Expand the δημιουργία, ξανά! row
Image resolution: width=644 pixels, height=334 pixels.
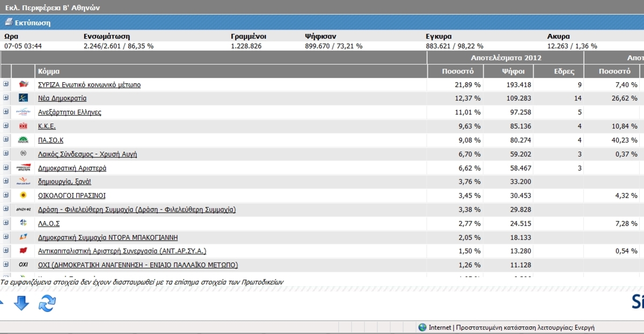pos(6,181)
